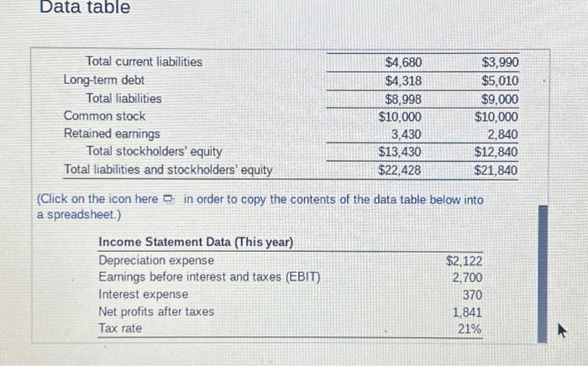Viewport: 588px width, 366px height.
Task: Select the $3,990 total current liabilities value
Action: (x=501, y=62)
